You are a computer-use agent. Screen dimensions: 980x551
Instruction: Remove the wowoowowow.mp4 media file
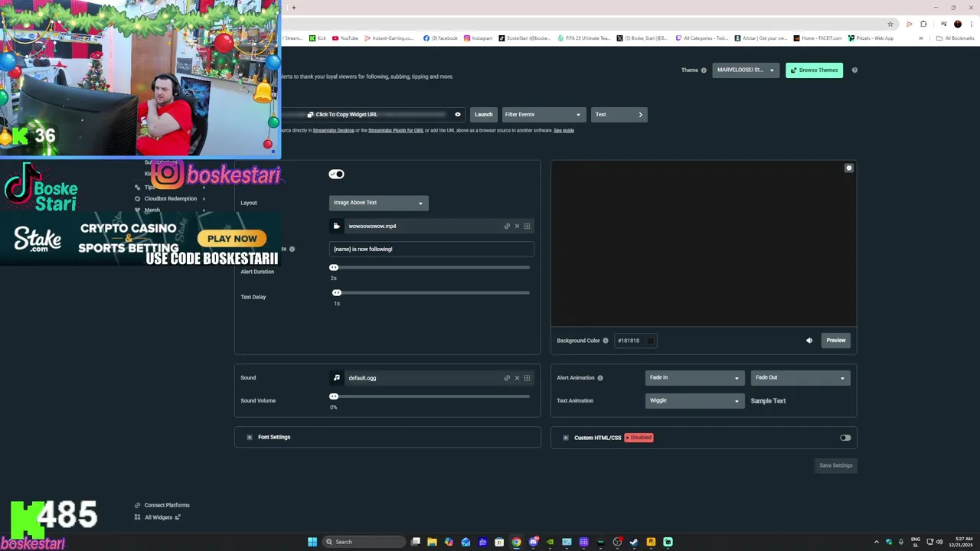pyautogui.click(x=517, y=227)
